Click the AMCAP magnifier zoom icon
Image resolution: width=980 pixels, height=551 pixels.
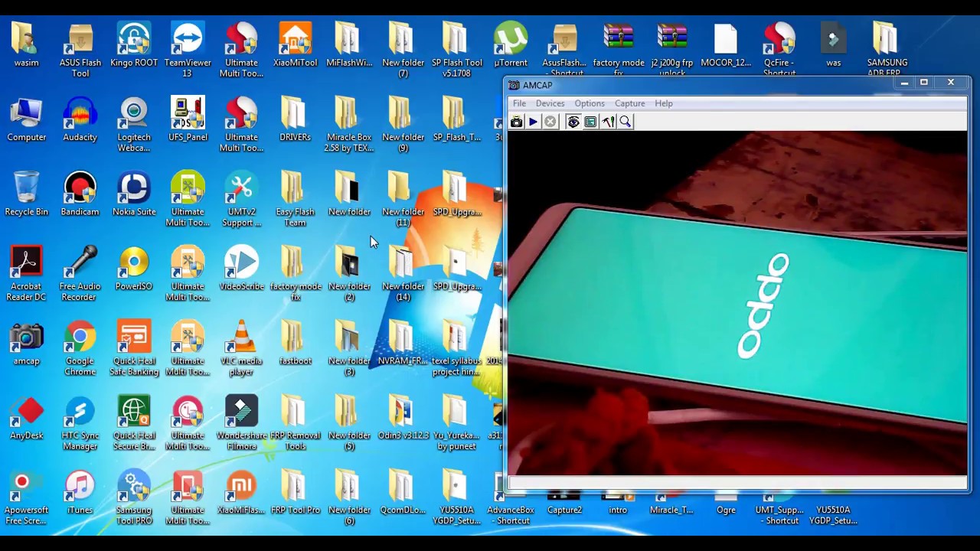click(x=626, y=122)
